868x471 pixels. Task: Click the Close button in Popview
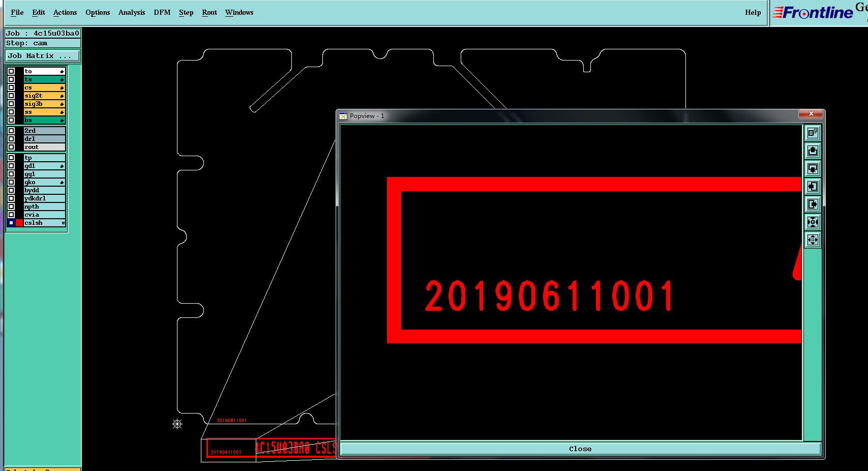tap(580, 449)
